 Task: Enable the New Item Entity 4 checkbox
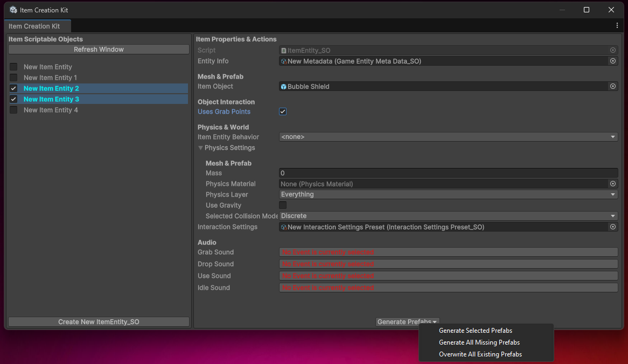pyautogui.click(x=13, y=110)
